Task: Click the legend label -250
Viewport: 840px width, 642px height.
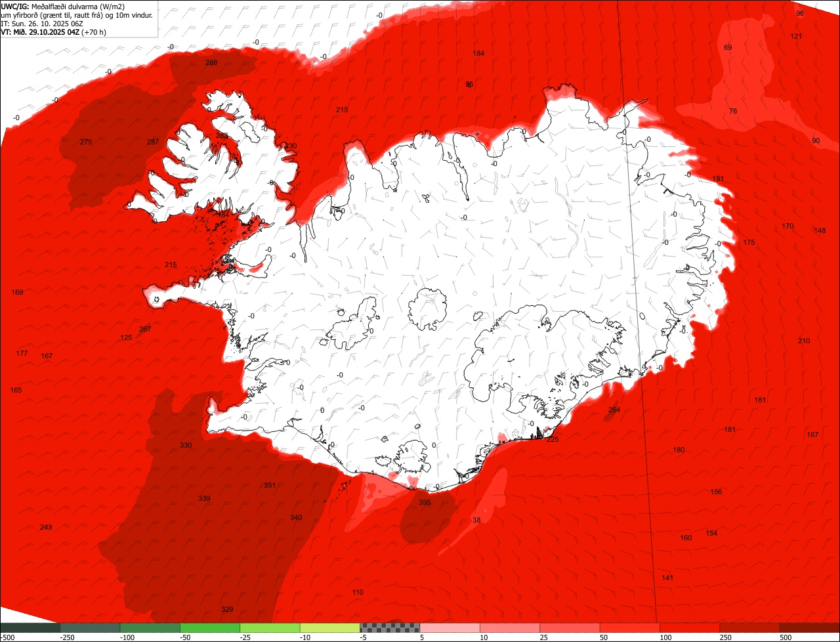Action: 67,637
